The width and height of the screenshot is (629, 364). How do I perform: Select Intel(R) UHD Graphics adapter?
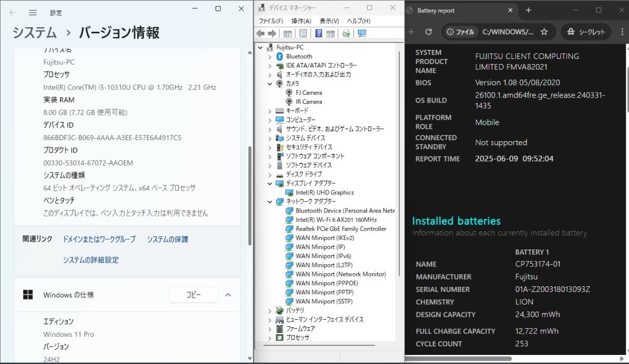click(324, 192)
